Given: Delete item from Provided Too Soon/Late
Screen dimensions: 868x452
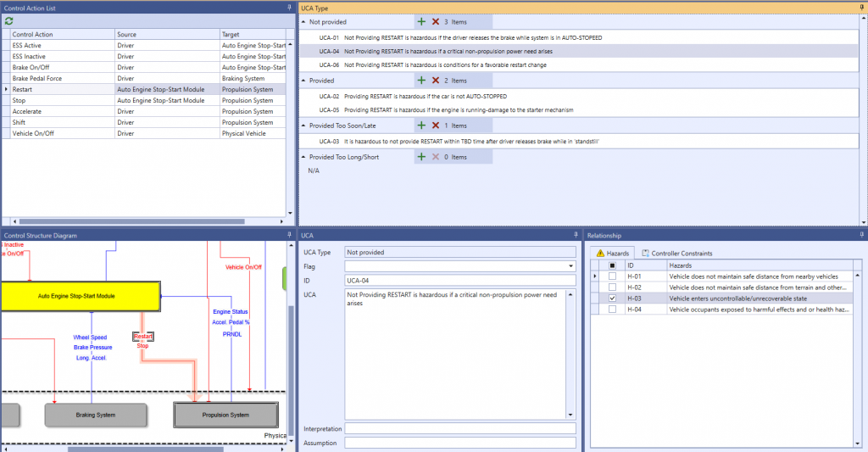Looking at the screenshot, I should pyautogui.click(x=436, y=126).
